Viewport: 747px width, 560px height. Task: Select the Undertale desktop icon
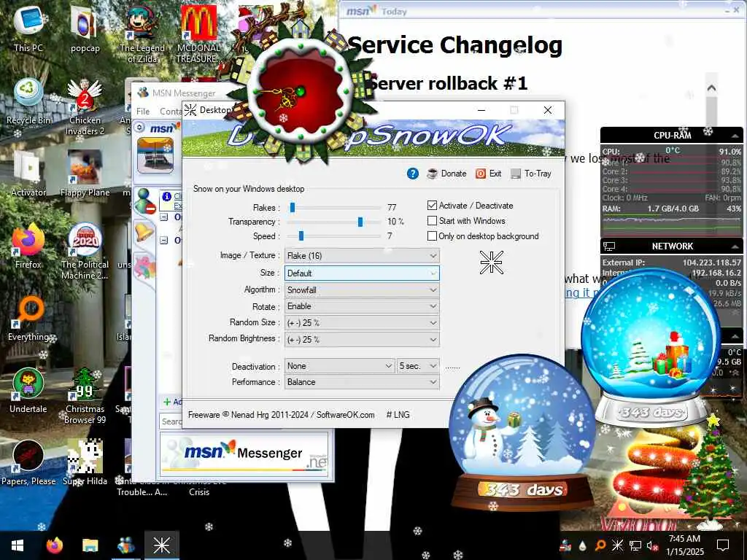(x=28, y=392)
